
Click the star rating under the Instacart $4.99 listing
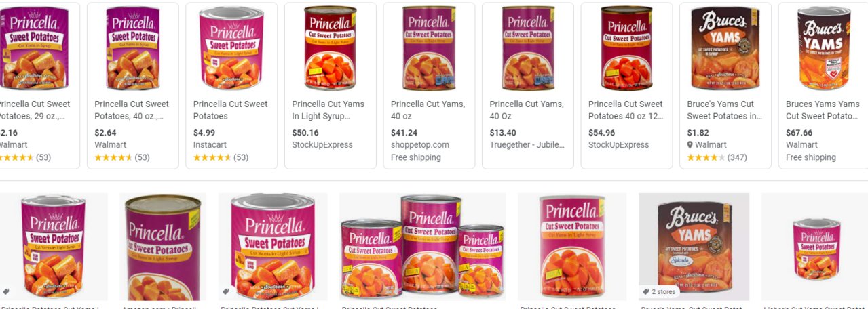click(x=212, y=157)
